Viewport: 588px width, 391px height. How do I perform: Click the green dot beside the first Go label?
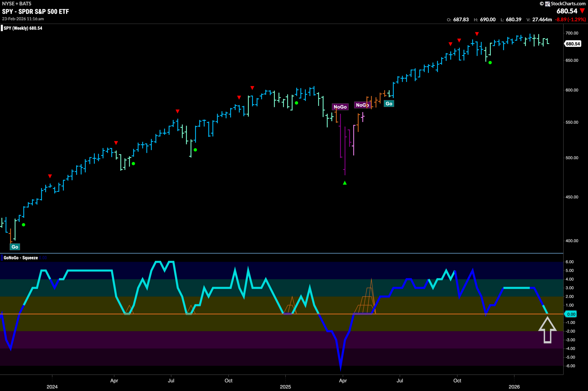(23, 225)
